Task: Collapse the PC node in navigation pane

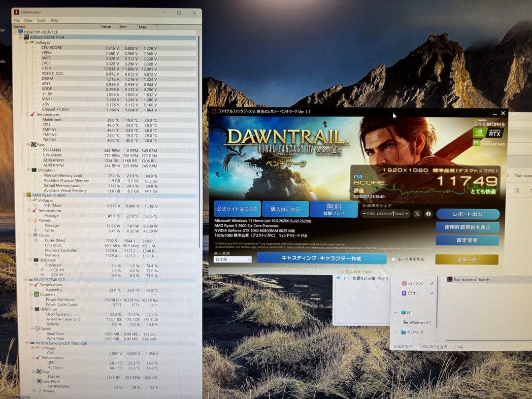Action: coord(396,313)
